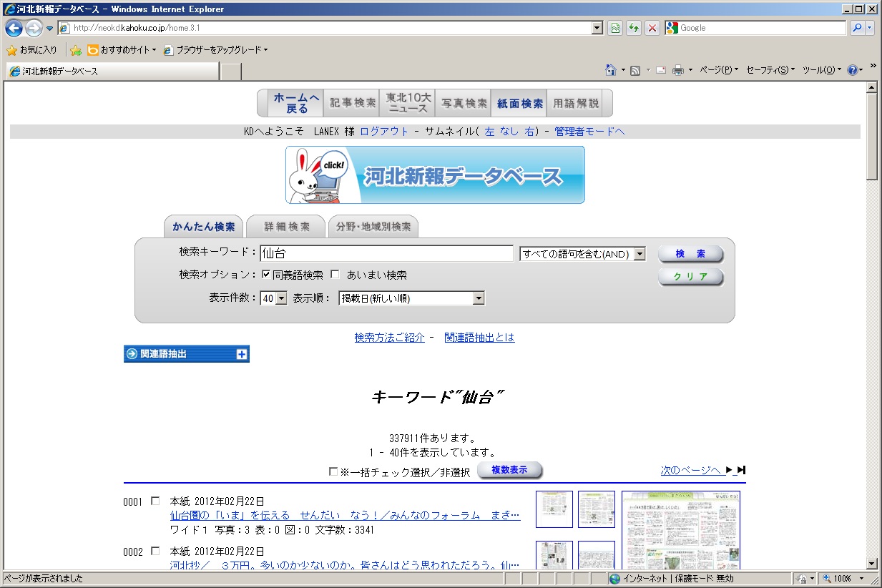Enable the あいまい検索 checkbox

335,275
